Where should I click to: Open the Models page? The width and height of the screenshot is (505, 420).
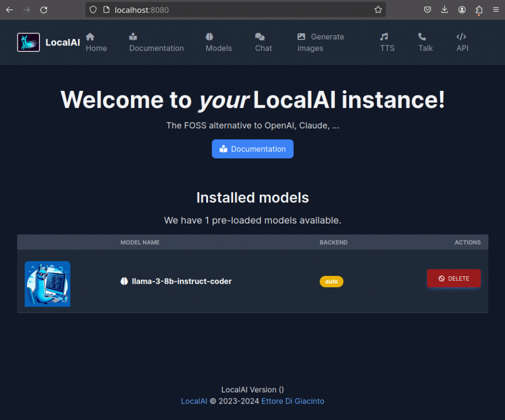218,42
